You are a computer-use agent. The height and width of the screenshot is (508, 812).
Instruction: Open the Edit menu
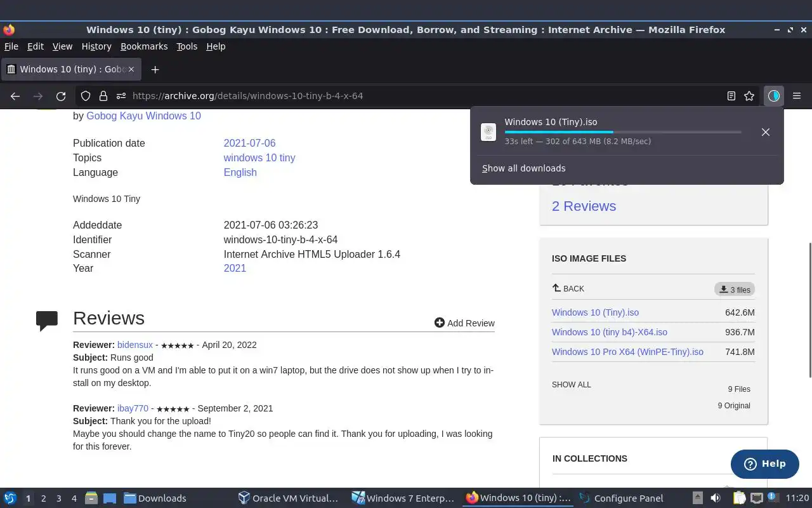tap(36, 46)
